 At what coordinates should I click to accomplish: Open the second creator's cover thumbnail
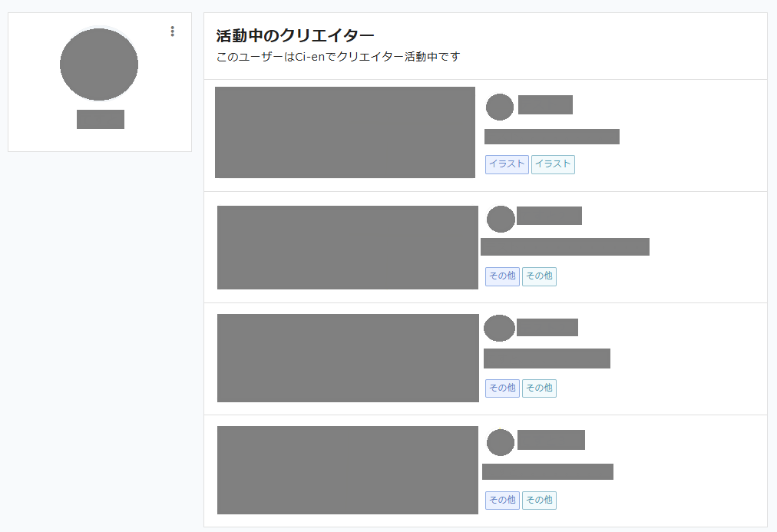point(348,247)
